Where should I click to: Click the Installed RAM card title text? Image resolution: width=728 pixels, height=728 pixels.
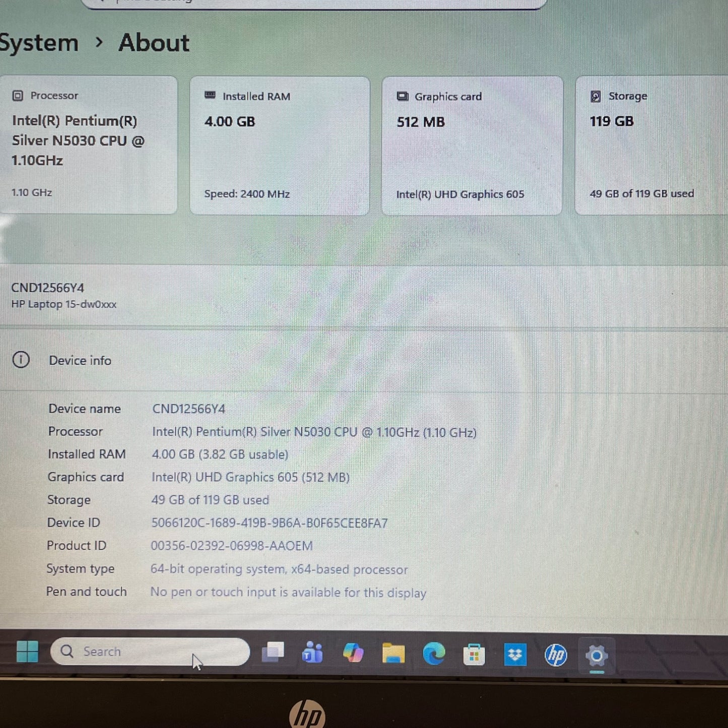tap(256, 96)
